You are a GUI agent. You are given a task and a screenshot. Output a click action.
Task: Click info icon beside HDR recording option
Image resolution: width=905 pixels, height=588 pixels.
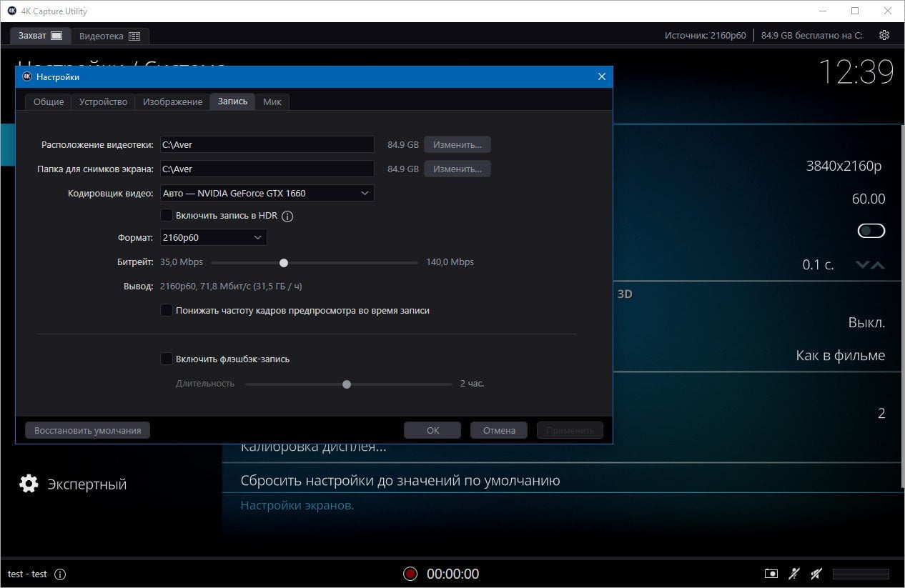click(x=288, y=216)
